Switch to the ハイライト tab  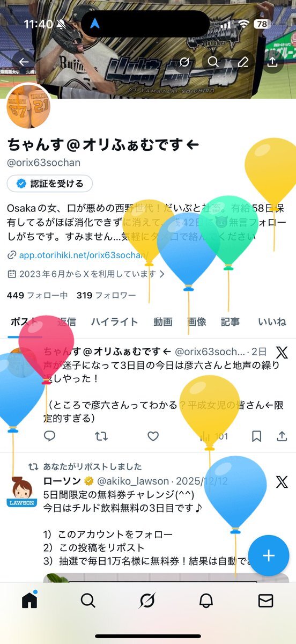coord(114,322)
